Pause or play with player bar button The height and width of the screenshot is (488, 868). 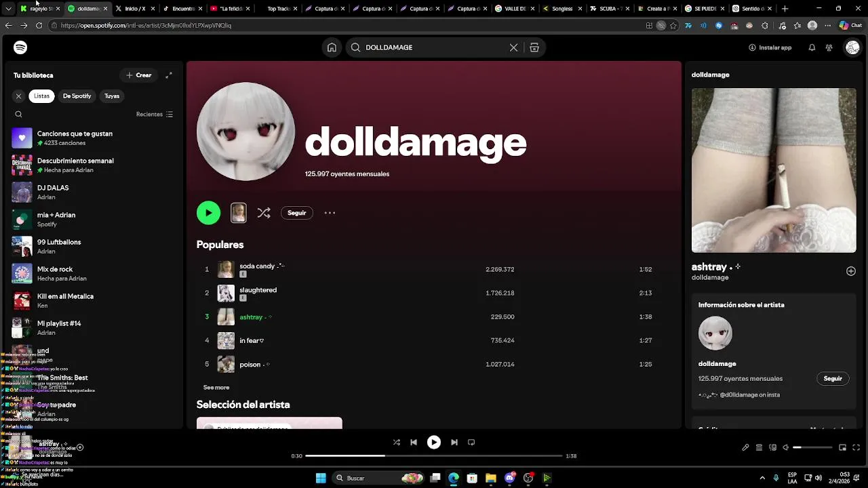tap(434, 442)
